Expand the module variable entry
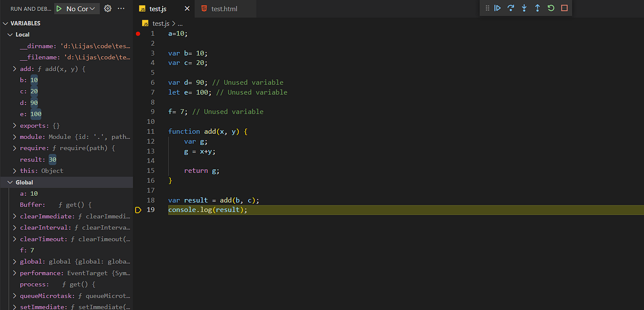The image size is (644, 310). click(x=14, y=136)
